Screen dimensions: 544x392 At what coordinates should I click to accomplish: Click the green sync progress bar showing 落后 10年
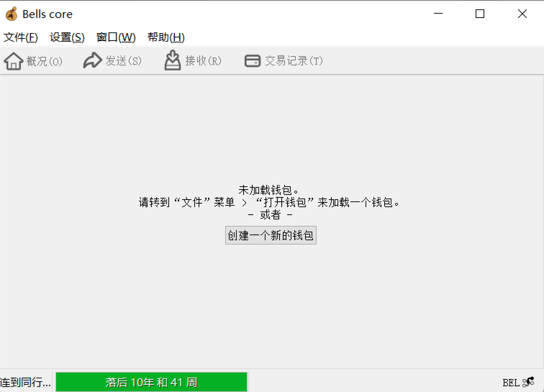point(151,382)
